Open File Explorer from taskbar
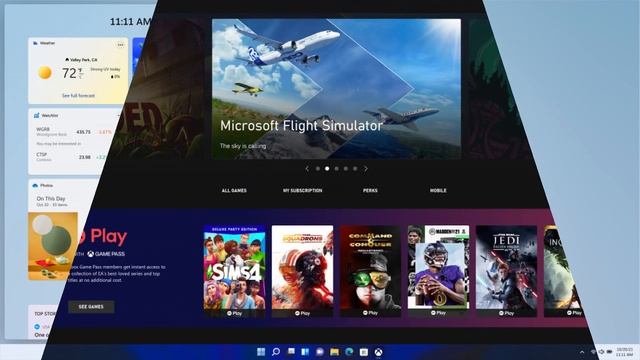This screenshot has width=640, height=360. click(335, 352)
